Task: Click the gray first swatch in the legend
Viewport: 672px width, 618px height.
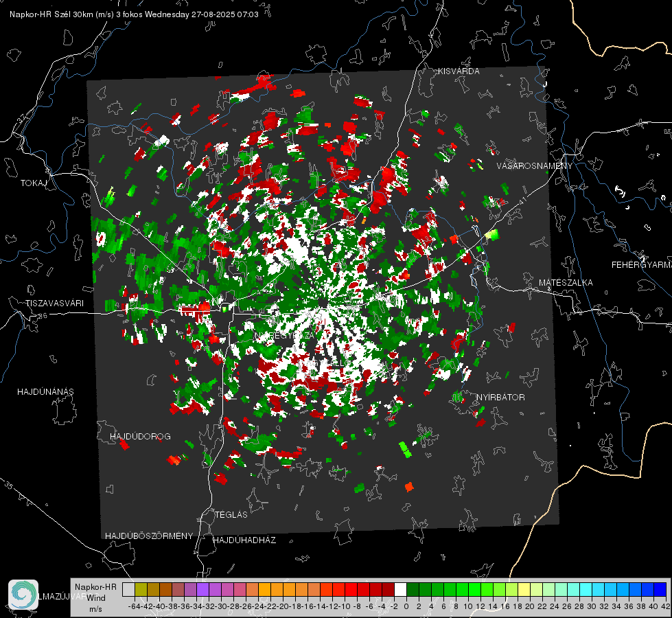Action: (128, 589)
